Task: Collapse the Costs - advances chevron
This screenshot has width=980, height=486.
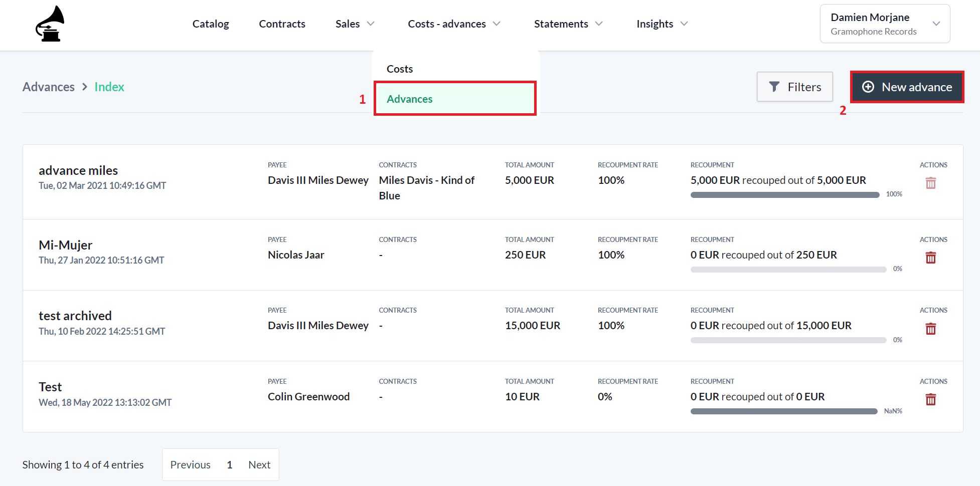Action: click(497, 24)
